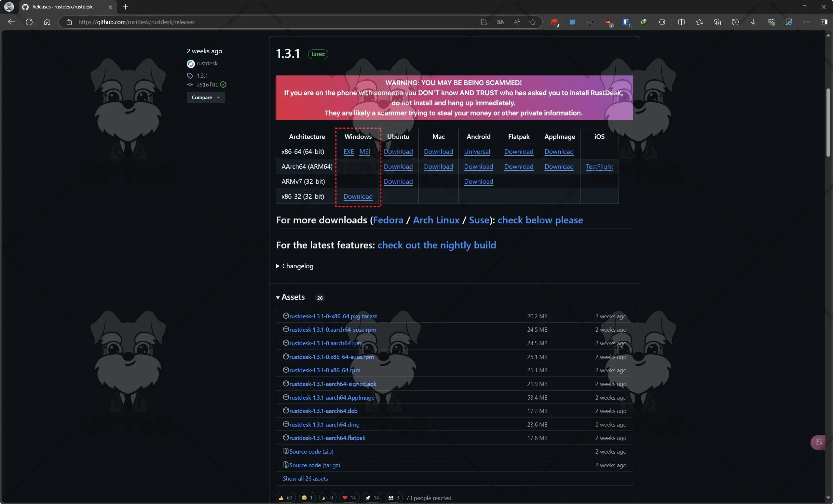
Task: Click the pink floating translate button
Action: 819,442
